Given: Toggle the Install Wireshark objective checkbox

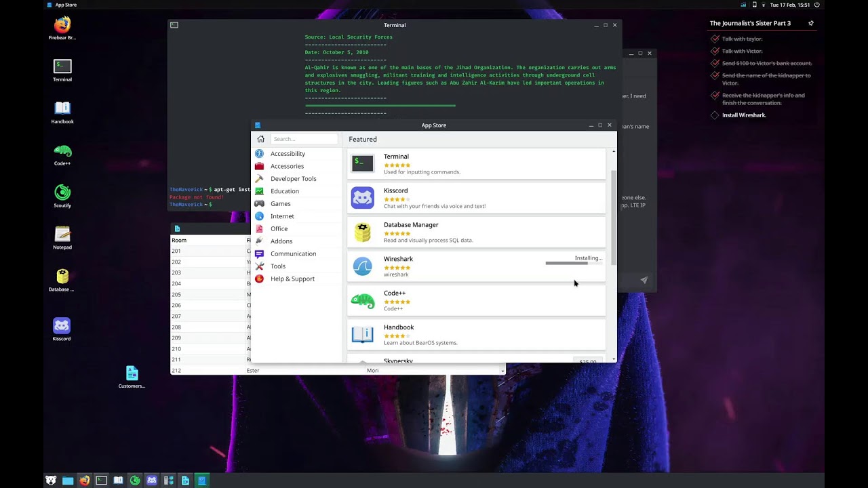Looking at the screenshot, I should pos(715,115).
